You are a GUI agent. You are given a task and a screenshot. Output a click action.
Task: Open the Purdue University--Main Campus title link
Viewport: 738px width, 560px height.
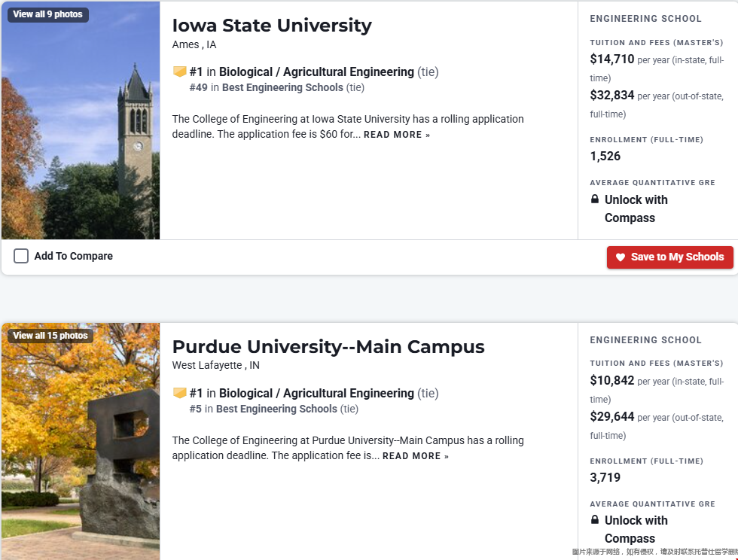point(328,347)
